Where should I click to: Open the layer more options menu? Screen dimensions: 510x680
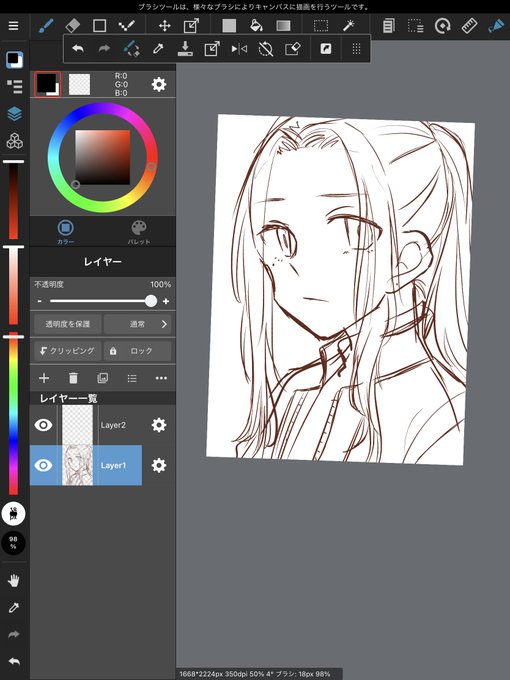point(161,378)
